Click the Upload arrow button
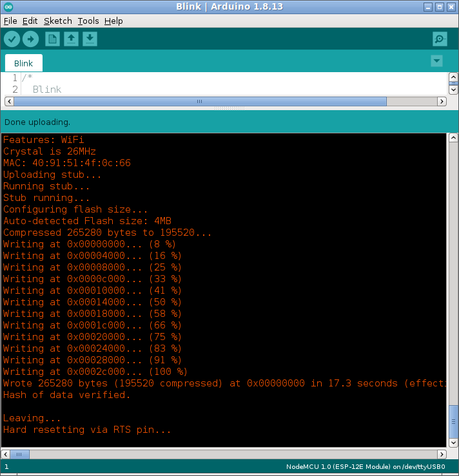 pos(31,39)
